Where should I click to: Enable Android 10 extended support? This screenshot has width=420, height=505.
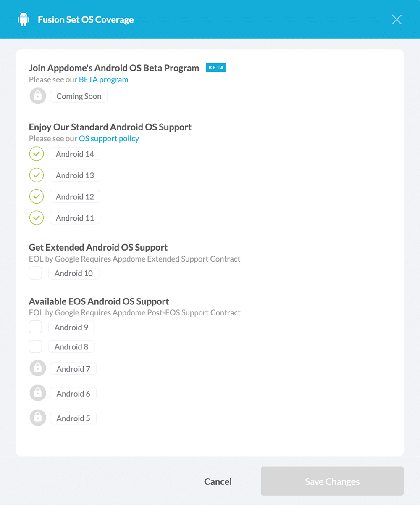[x=35, y=273]
